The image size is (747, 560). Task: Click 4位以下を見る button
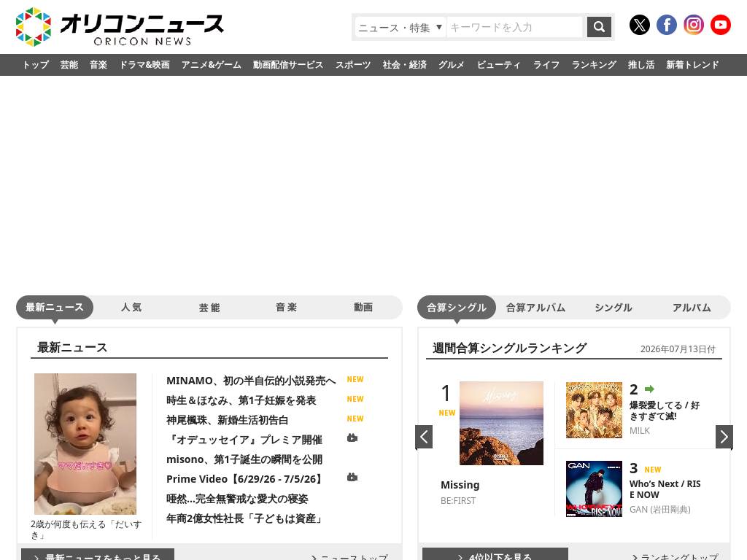click(495, 554)
